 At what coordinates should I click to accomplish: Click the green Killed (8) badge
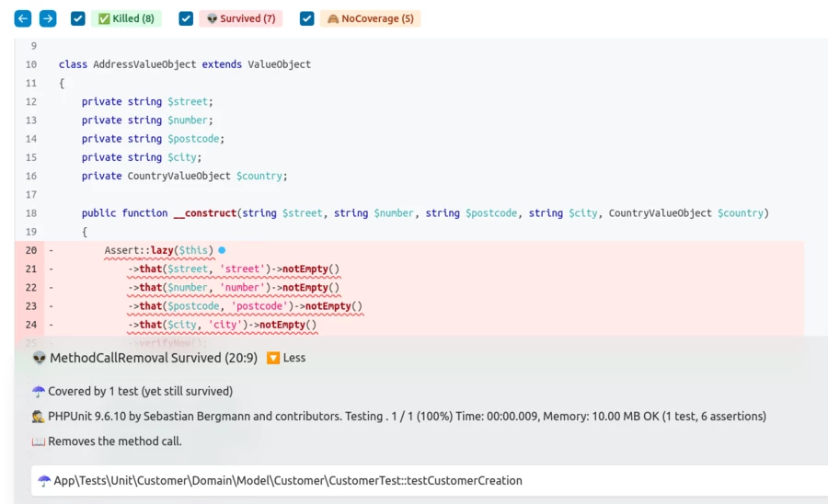click(126, 18)
